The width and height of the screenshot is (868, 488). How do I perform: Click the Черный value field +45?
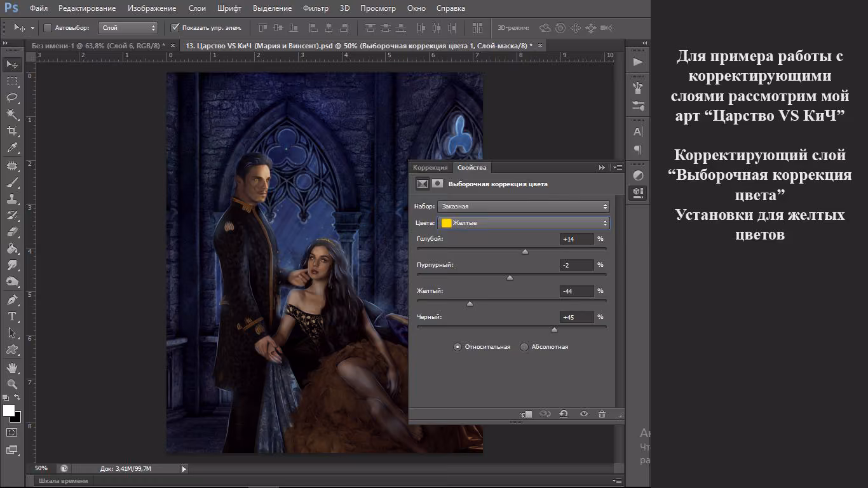click(x=577, y=317)
